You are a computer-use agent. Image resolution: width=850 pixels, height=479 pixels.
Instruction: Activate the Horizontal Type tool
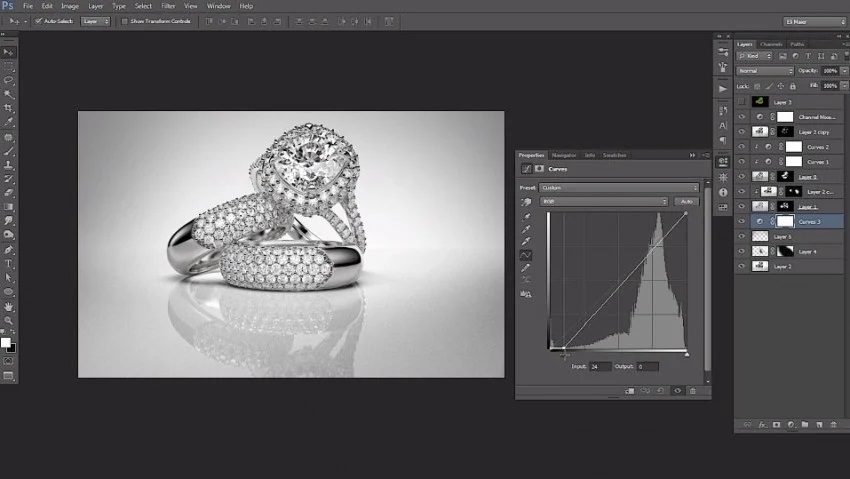(9, 263)
